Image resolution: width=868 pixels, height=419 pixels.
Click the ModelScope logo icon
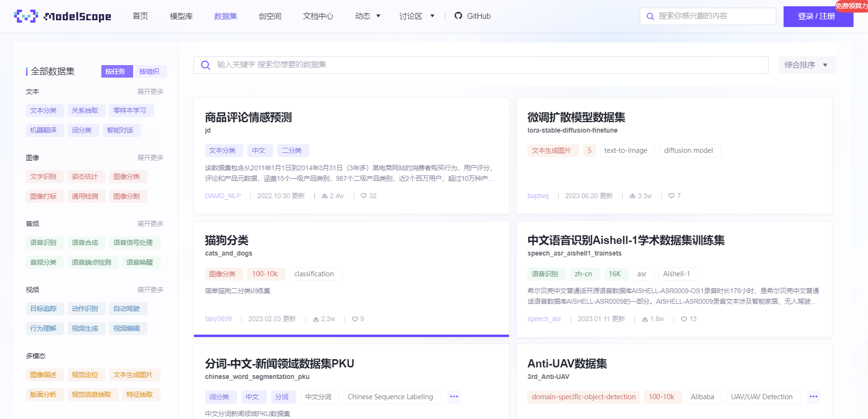tap(26, 16)
